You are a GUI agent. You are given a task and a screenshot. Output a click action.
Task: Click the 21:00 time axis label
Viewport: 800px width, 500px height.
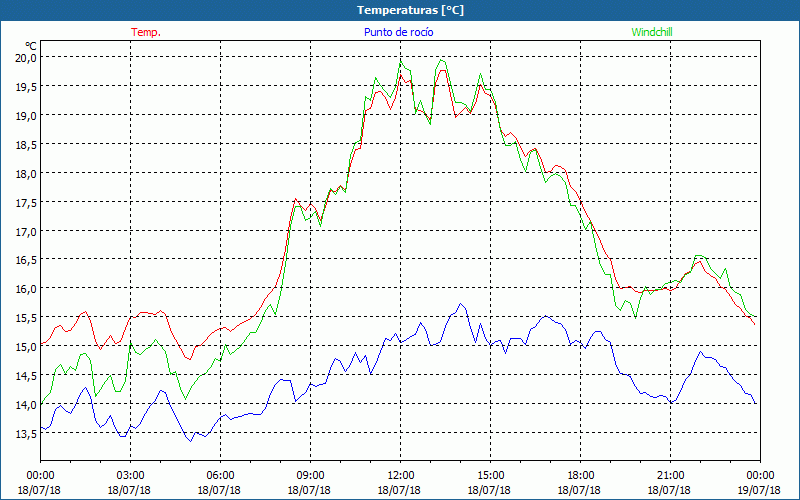pyautogui.click(x=670, y=476)
